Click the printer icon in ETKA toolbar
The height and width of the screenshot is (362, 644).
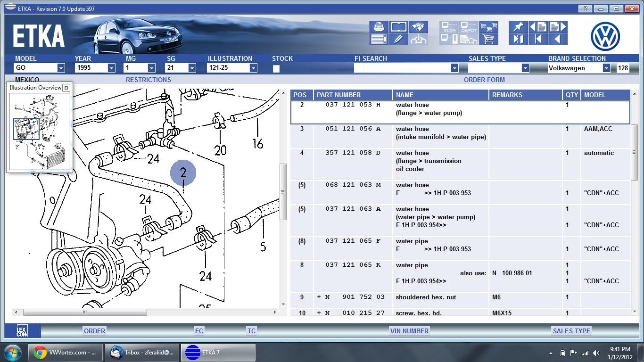tap(379, 27)
